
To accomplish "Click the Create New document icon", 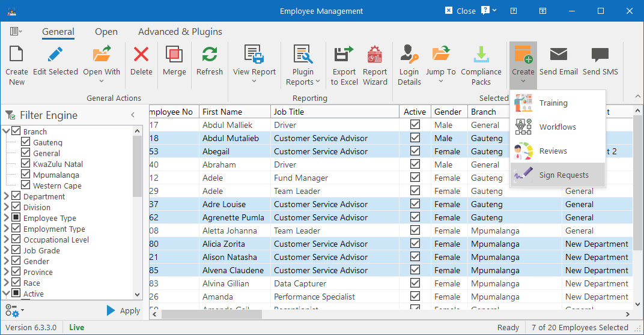I will [16, 54].
